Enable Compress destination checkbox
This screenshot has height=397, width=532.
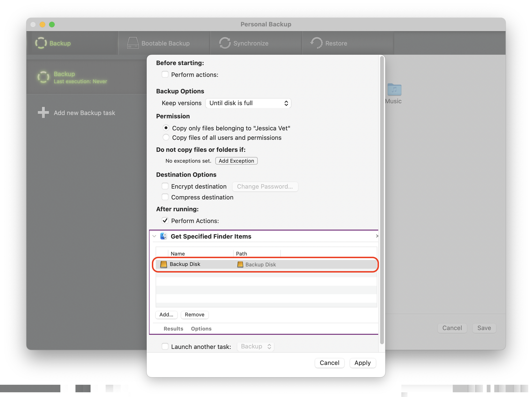coord(165,197)
